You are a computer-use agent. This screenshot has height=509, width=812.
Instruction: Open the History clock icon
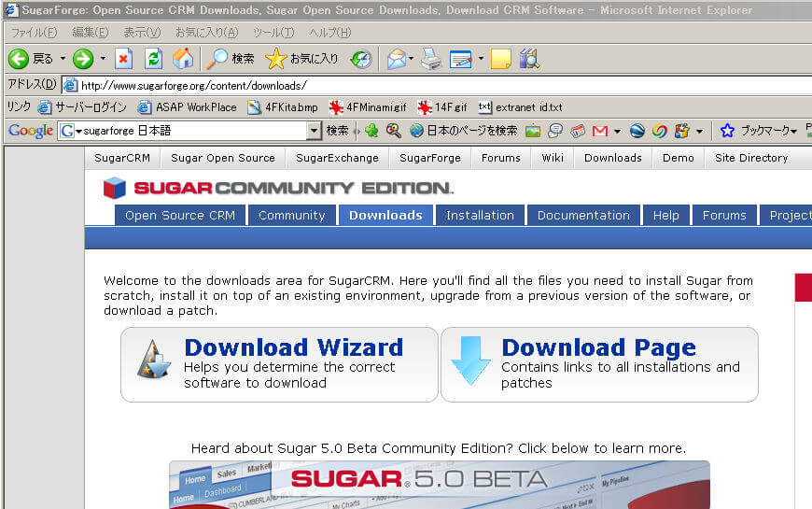[x=361, y=59]
